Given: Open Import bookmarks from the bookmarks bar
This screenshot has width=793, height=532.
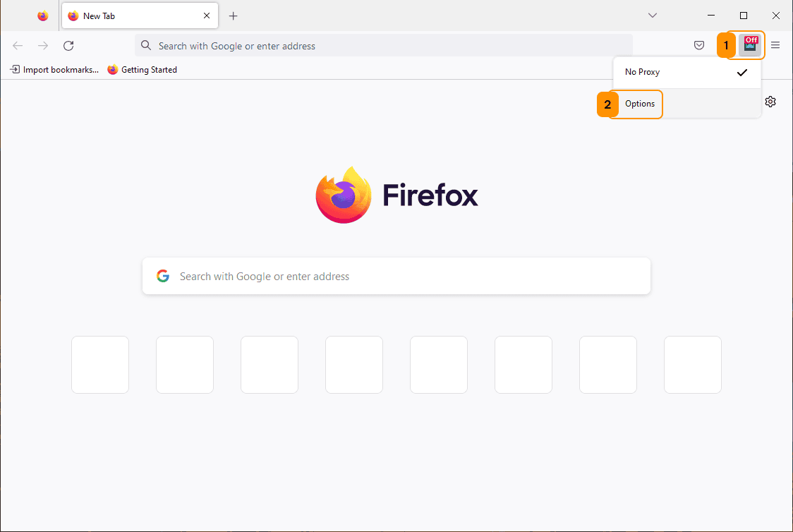Looking at the screenshot, I should (54, 70).
